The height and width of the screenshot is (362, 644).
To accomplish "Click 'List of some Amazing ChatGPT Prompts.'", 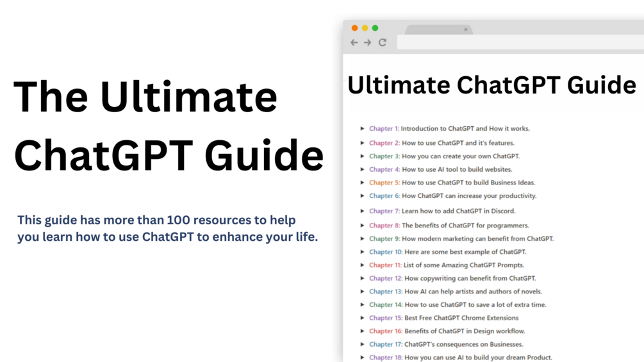I will (x=464, y=265).
